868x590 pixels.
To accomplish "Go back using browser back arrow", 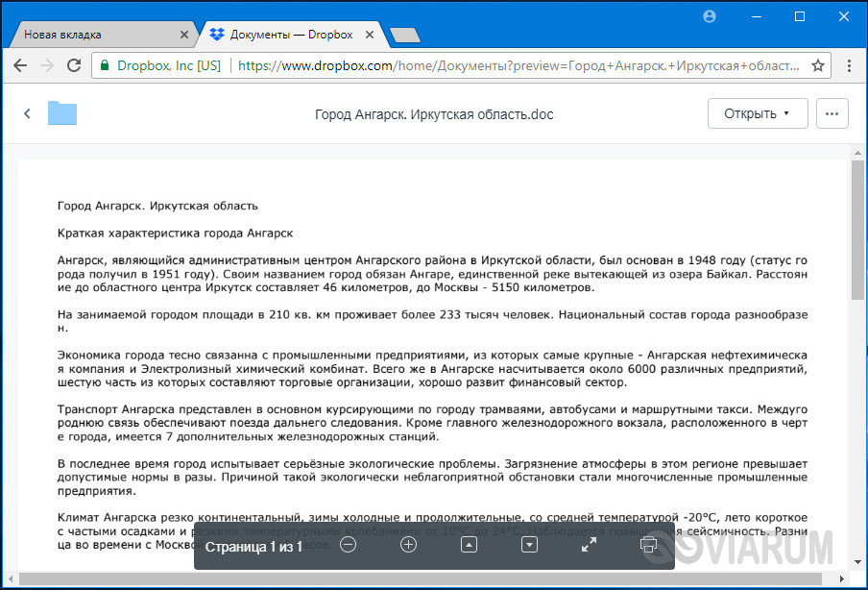I will click(x=20, y=65).
